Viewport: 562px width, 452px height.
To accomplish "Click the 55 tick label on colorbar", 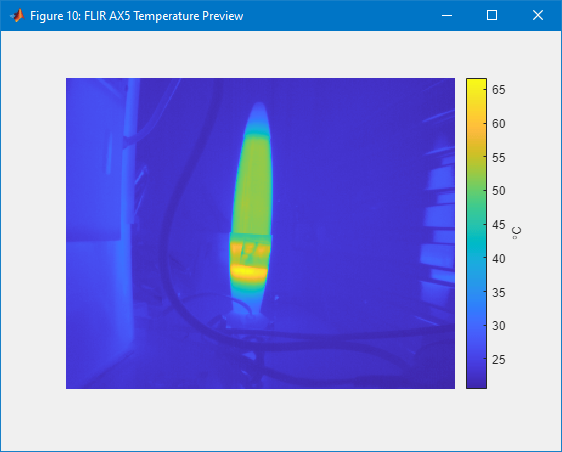I will click(x=499, y=158).
